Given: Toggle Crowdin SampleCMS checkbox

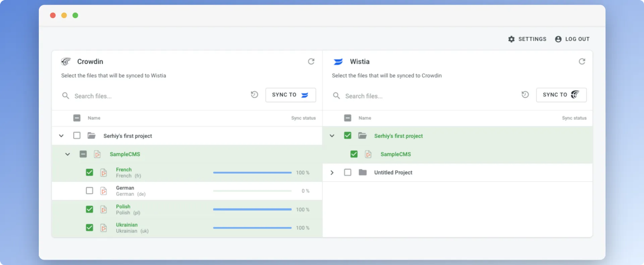Looking at the screenshot, I should pyautogui.click(x=83, y=154).
